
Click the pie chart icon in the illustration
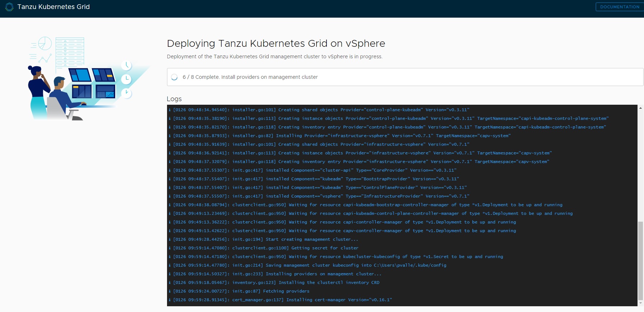click(x=45, y=43)
